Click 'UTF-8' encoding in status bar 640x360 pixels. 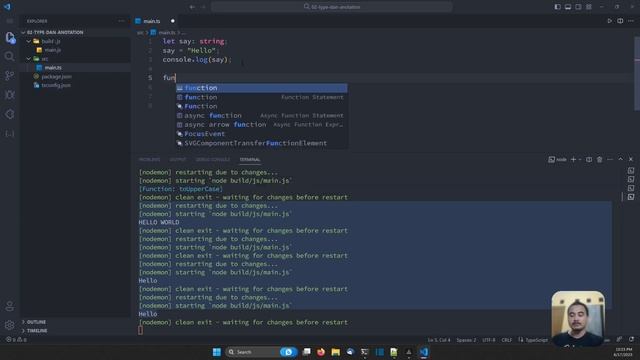click(x=489, y=340)
